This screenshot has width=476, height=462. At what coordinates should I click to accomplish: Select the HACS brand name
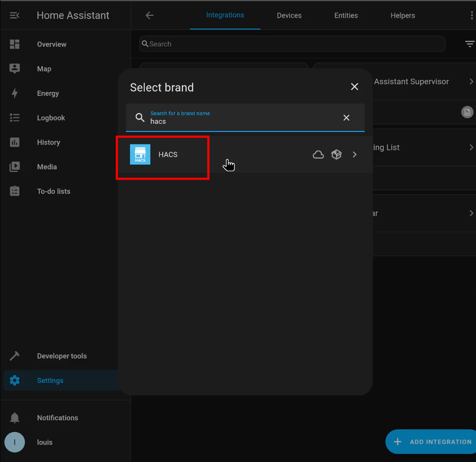pyautogui.click(x=168, y=155)
